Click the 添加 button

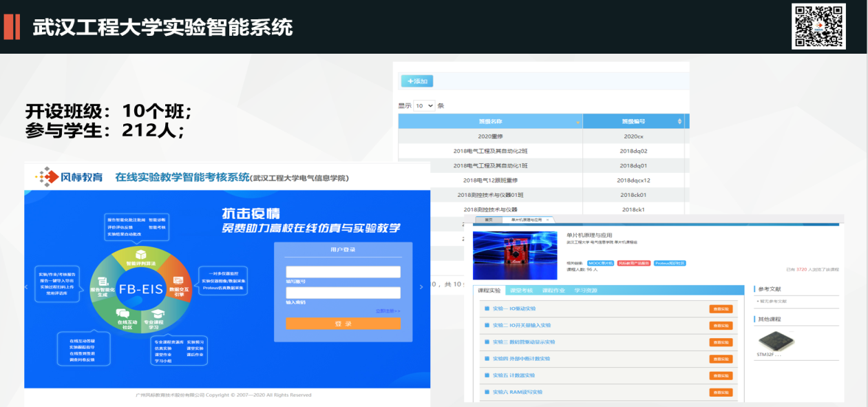click(x=417, y=81)
